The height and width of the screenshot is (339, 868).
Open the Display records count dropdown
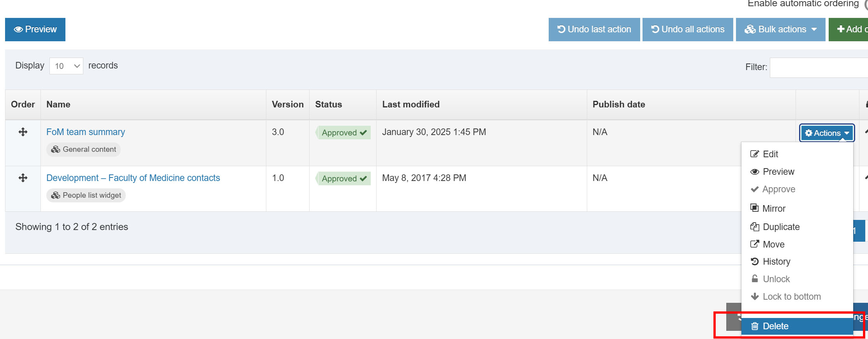pos(66,66)
